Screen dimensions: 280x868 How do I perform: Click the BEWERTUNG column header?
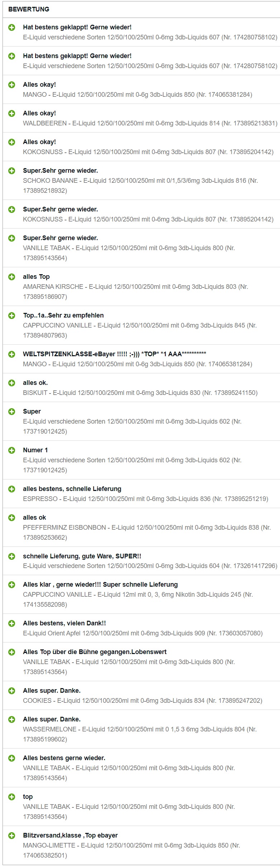(x=29, y=9)
